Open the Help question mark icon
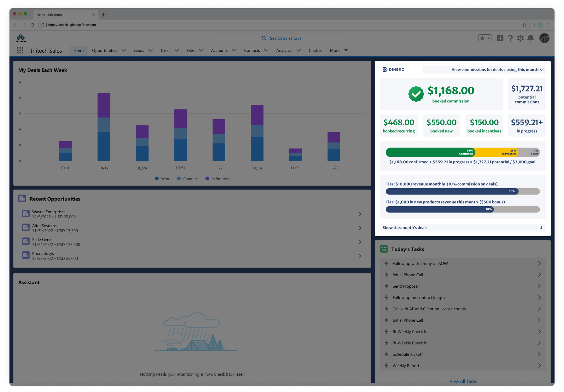The image size is (564, 392). 510,38
